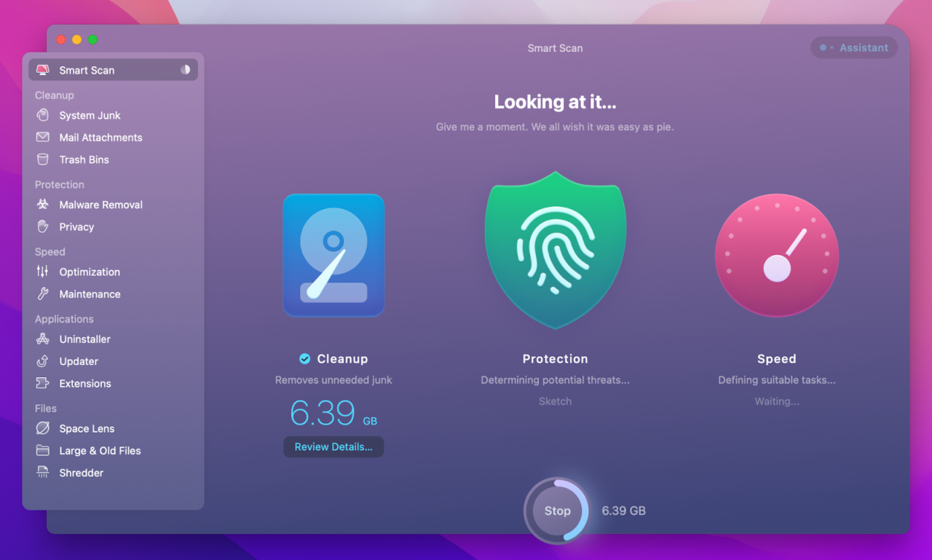Select the Shredder icon
Viewport: 932px width, 560px height.
[x=43, y=473]
